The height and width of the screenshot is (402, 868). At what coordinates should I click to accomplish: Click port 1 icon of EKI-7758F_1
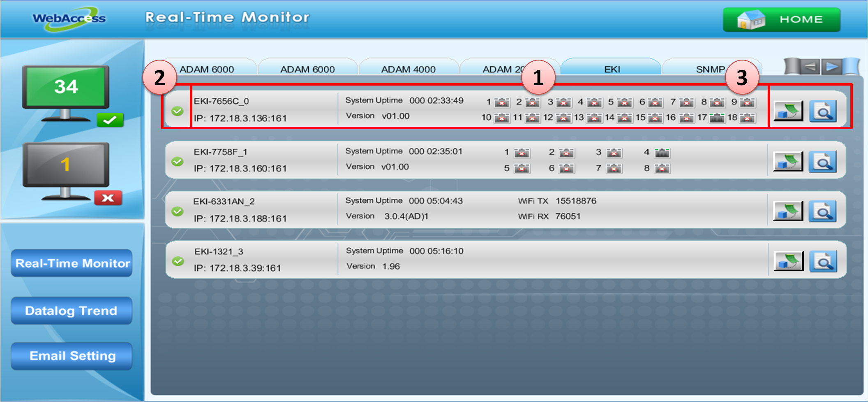coord(522,153)
